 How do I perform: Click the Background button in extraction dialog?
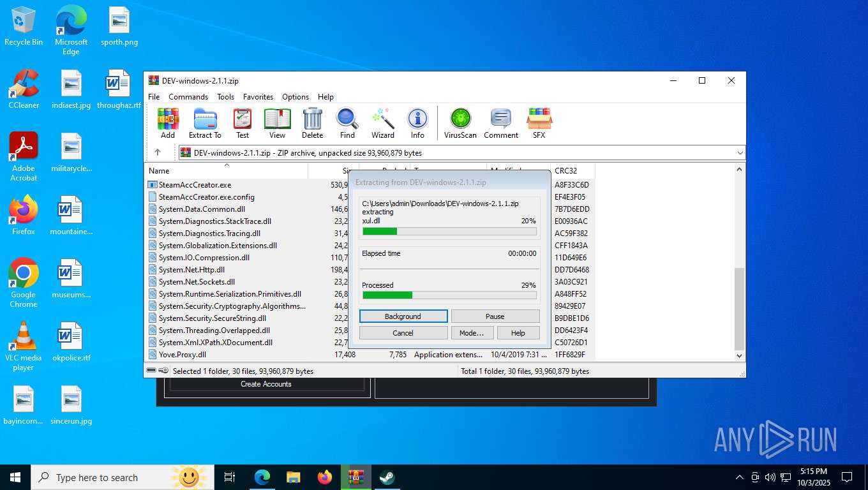click(x=403, y=316)
